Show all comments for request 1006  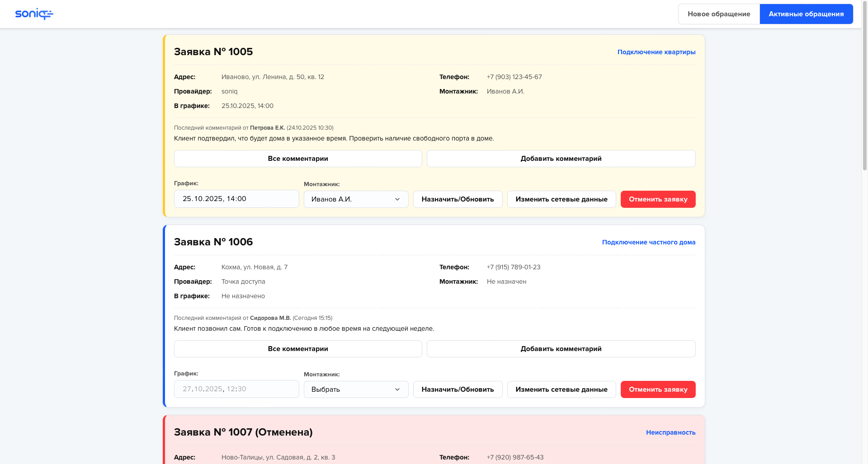click(x=298, y=349)
